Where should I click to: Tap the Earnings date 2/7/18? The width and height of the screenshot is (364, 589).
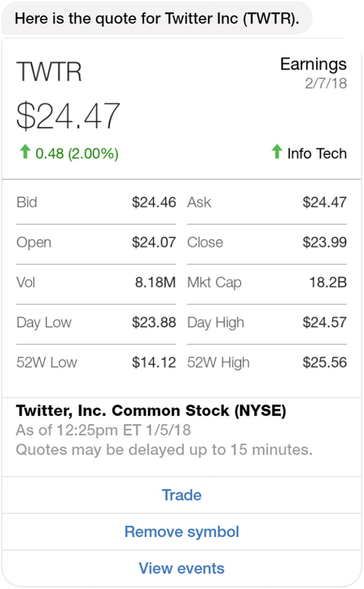326,83
